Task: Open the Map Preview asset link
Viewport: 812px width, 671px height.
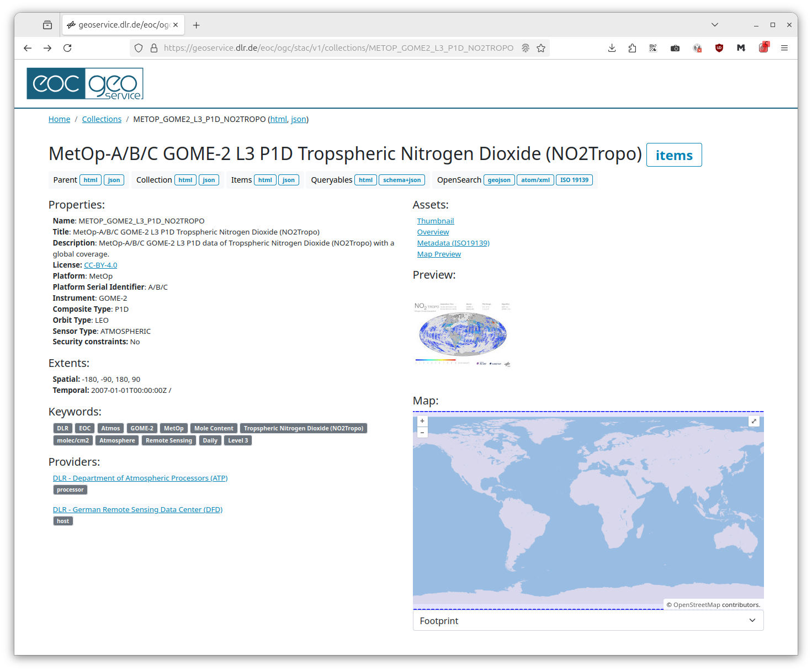Action: pyautogui.click(x=439, y=254)
